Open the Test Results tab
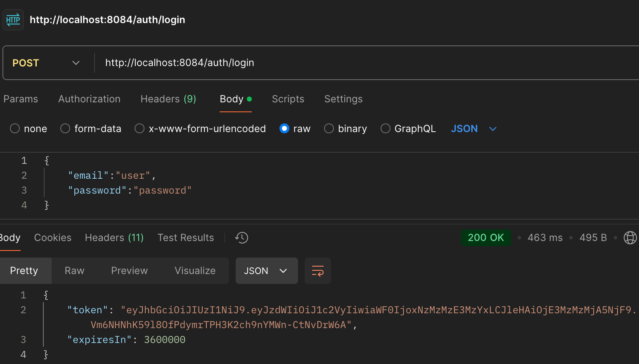This screenshot has width=639, height=364. point(186,238)
